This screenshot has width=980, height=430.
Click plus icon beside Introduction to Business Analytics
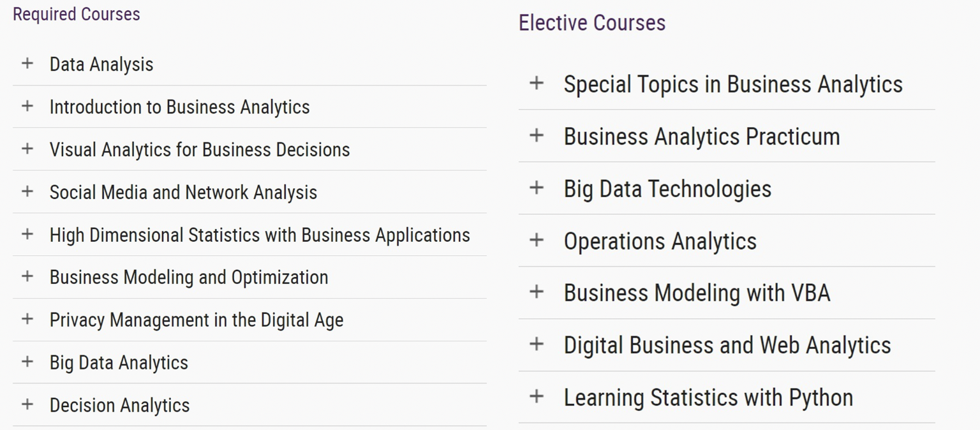pos(27,106)
